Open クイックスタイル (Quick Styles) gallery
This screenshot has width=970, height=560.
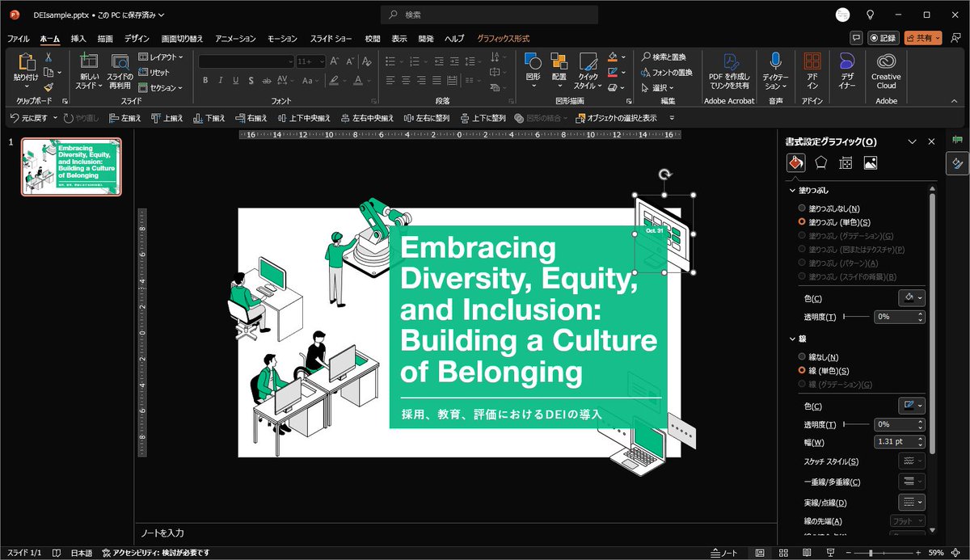587,70
